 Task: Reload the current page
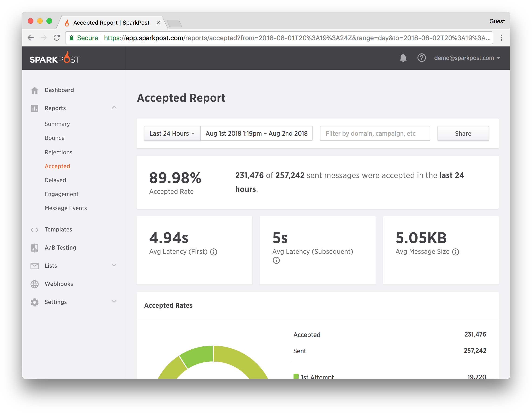coord(57,38)
